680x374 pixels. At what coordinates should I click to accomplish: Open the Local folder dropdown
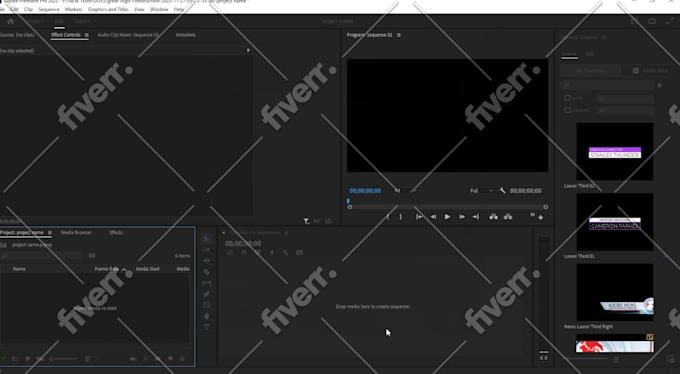pos(625,98)
